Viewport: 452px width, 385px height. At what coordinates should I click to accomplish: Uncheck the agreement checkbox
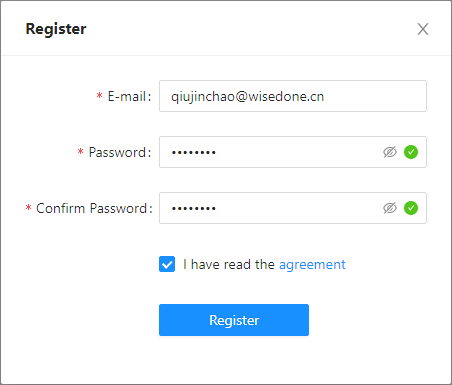click(167, 264)
